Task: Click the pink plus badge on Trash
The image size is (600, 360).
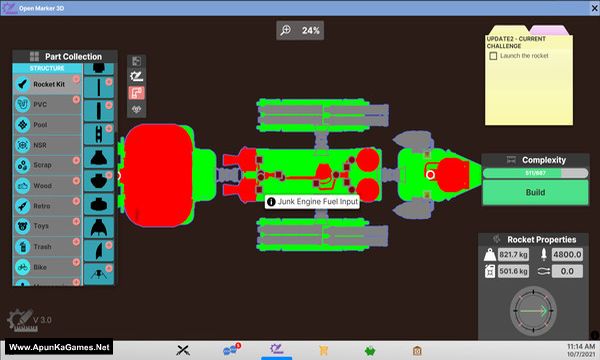Action: click(x=76, y=241)
